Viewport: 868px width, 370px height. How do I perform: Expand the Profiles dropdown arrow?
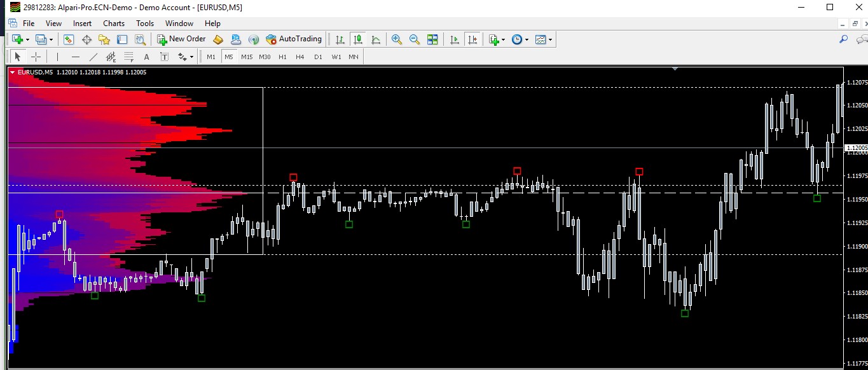(52, 39)
